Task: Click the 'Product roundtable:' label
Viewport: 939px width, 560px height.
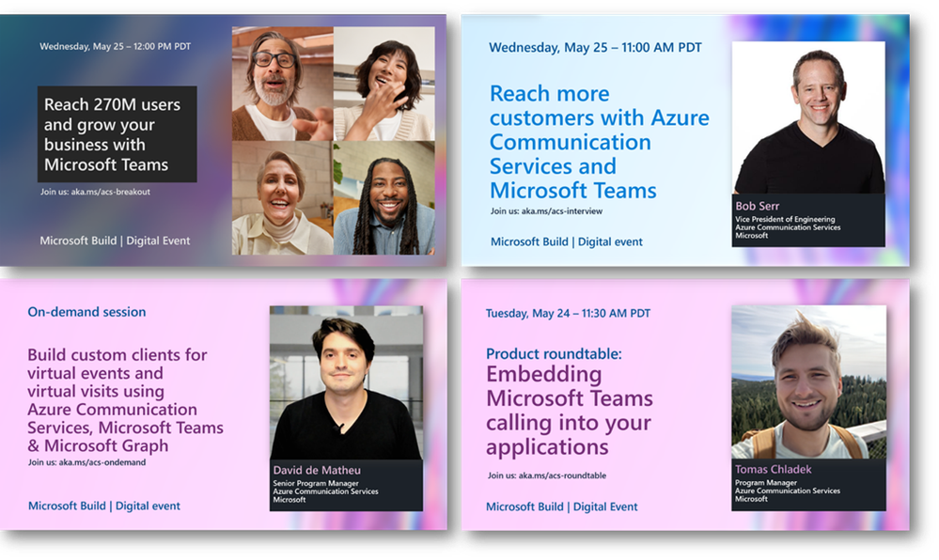Action: click(554, 354)
